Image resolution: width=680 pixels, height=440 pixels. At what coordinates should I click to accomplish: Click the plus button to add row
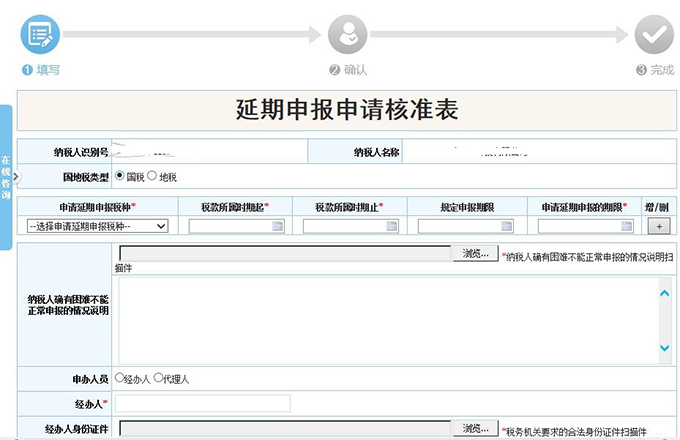pos(658,226)
